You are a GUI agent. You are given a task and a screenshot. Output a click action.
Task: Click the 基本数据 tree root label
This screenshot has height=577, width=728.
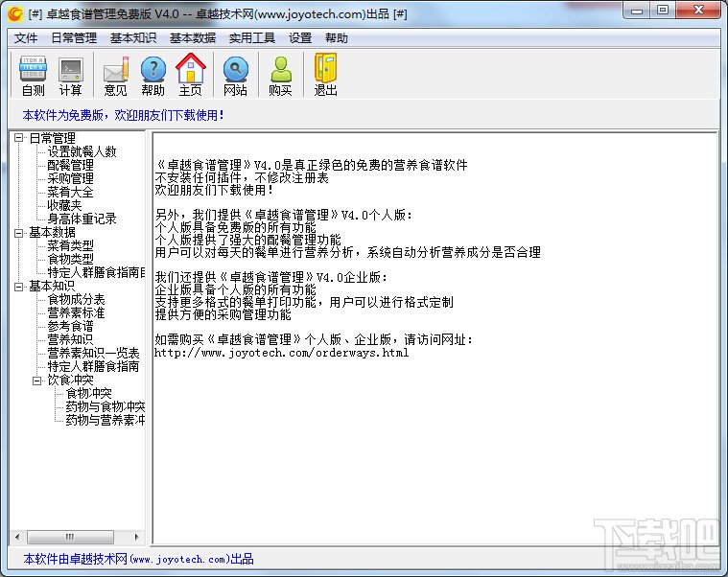point(52,232)
